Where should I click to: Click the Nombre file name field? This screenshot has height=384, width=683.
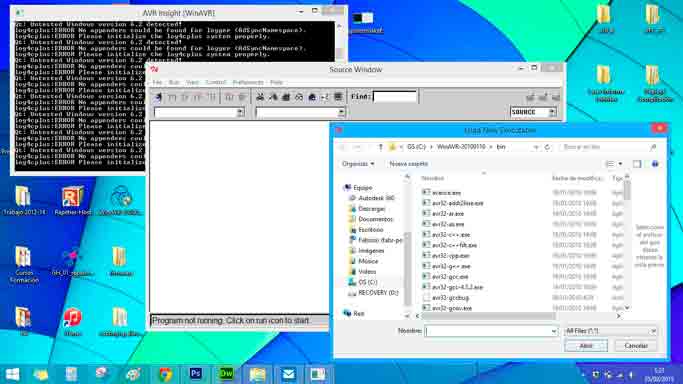[491, 331]
